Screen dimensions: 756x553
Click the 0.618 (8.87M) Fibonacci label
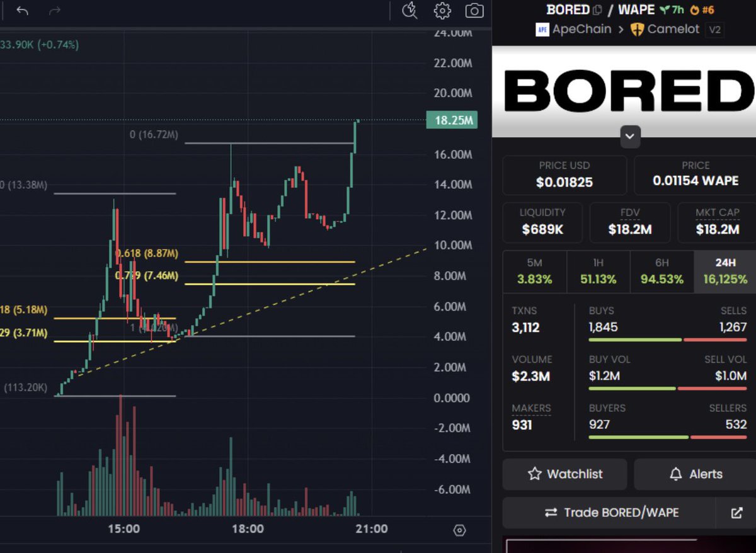(147, 254)
